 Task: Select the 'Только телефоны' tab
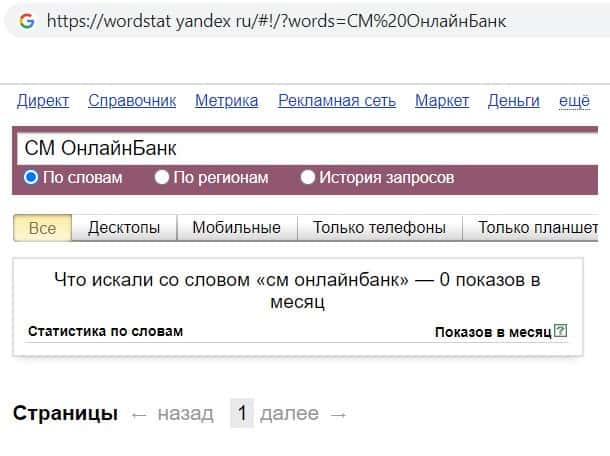379,228
